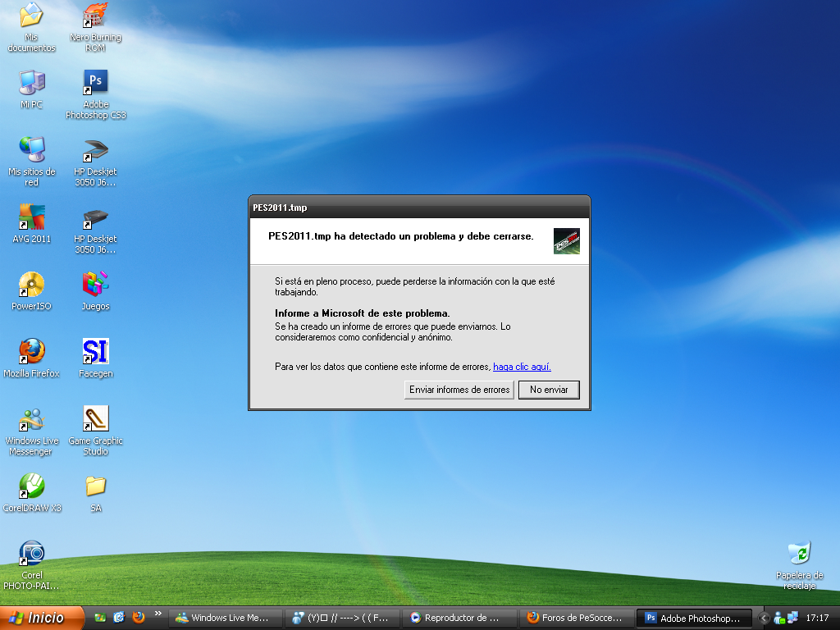This screenshot has height=630, width=840.
Task: Click the taskbar clock showing 17:17
Action: (x=817, y=618)
